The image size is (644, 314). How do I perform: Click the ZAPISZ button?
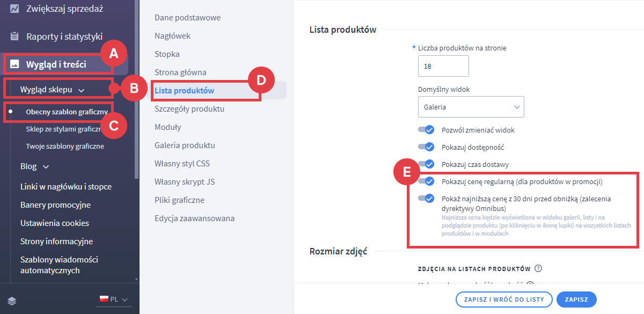click(x=576, y=300)
